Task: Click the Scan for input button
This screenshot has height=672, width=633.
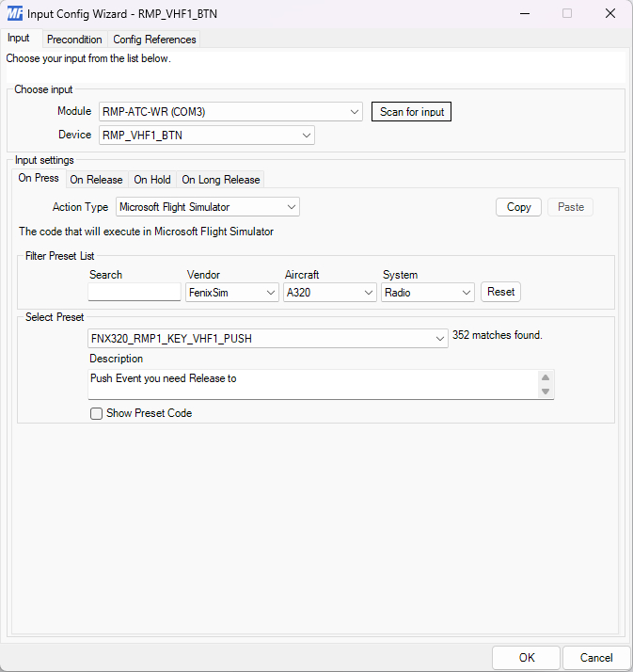Action: tap(411, 112)
